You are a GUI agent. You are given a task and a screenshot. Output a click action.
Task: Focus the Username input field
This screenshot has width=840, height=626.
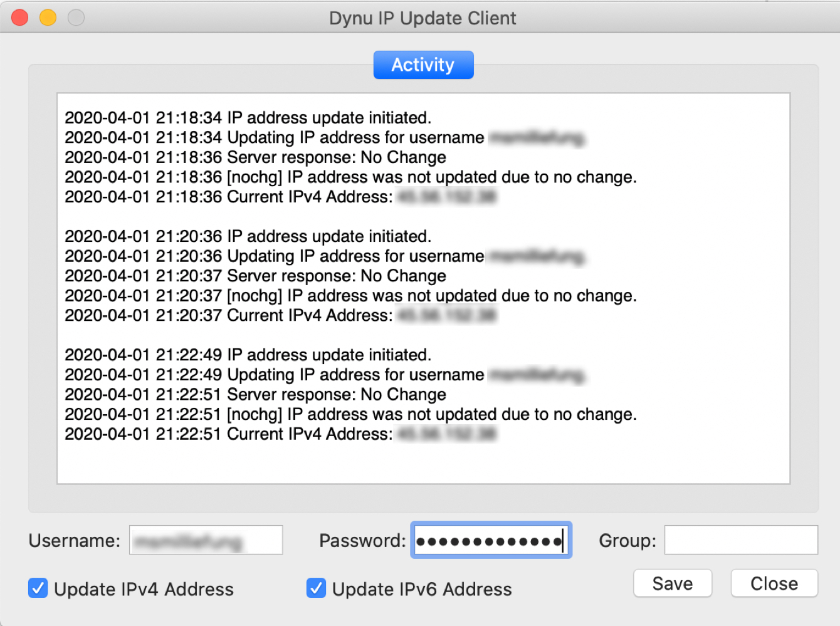pyautogui.click(x=206, y=540)
